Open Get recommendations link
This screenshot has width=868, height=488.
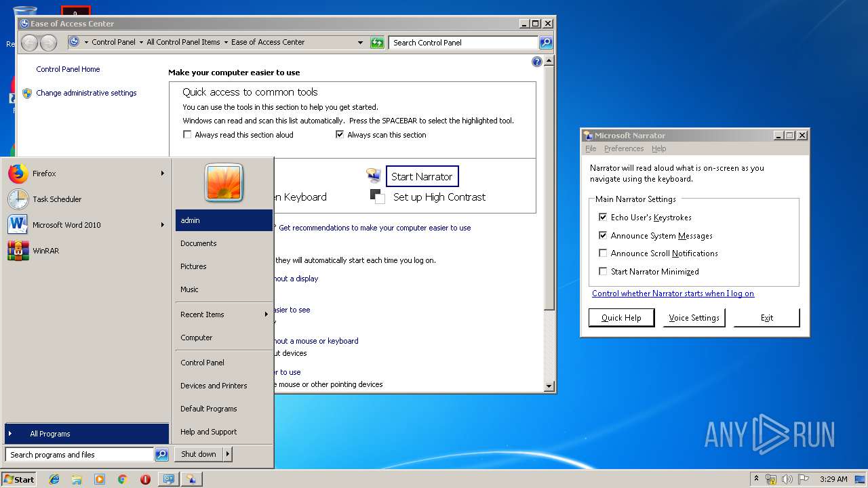374,228
